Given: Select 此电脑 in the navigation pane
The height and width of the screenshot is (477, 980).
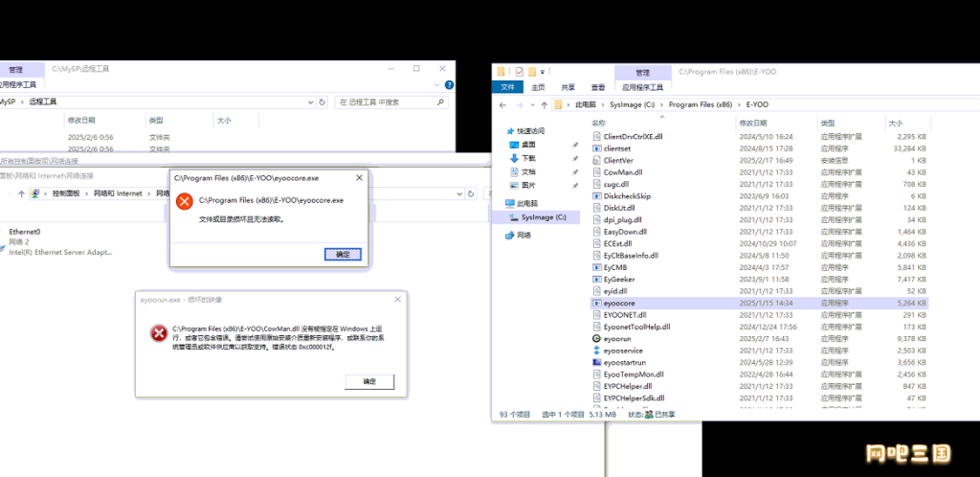Looking at the screenshot, I should 525,203.
